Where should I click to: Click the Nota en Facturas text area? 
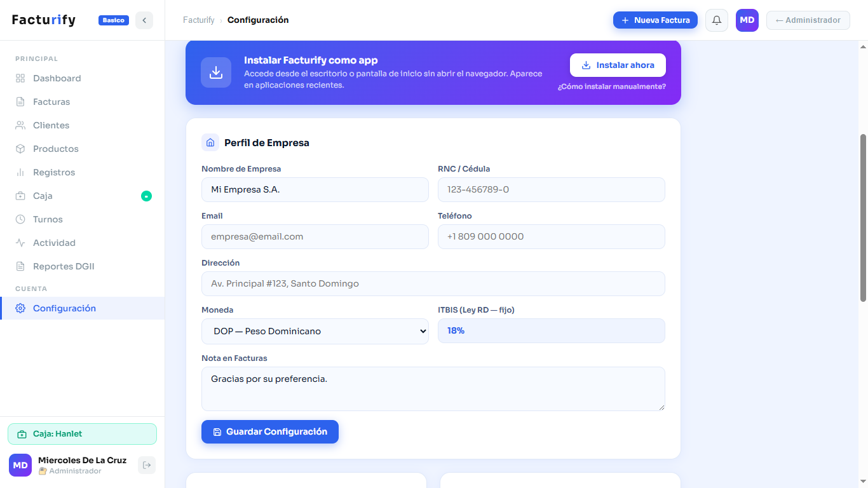(433, 389)
